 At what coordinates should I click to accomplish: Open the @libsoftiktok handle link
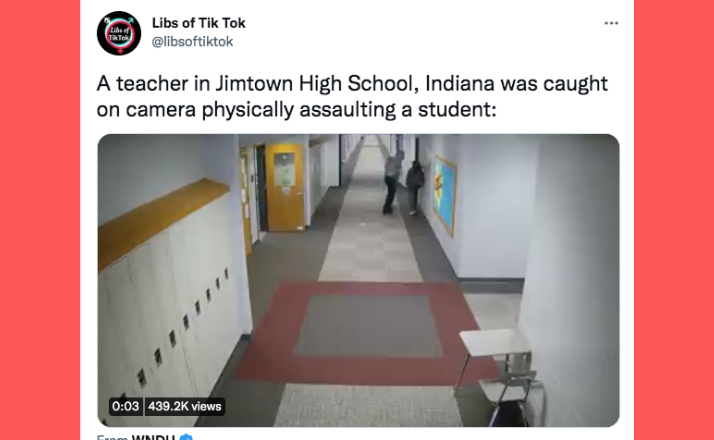[x=192, y=41]
